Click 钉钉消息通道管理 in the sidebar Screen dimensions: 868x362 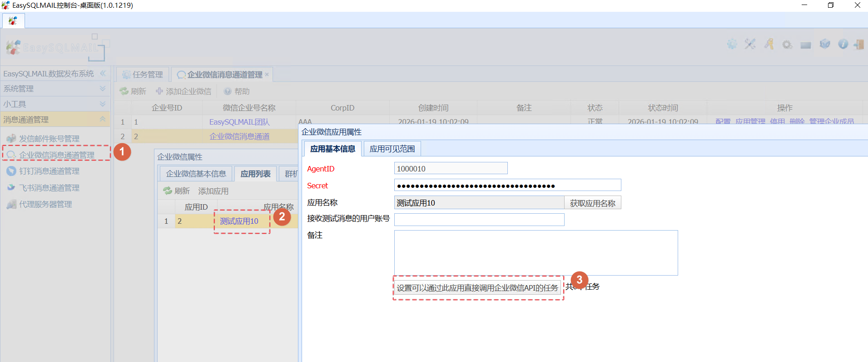pyautogui.click(x=49, y=171)
